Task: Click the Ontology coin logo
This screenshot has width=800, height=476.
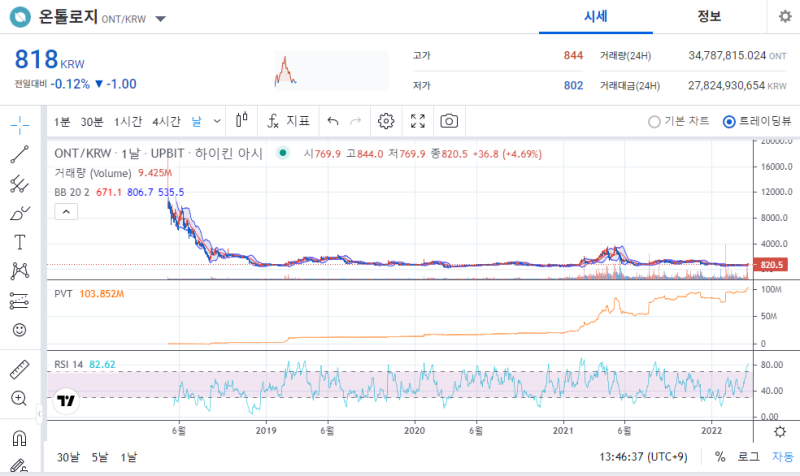Action: 20,17
